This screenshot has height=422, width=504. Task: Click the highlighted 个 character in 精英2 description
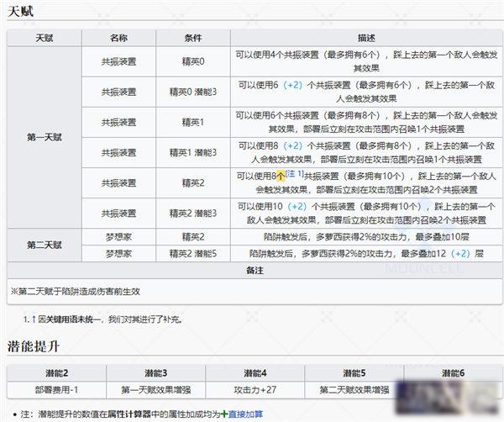point(281,176)
